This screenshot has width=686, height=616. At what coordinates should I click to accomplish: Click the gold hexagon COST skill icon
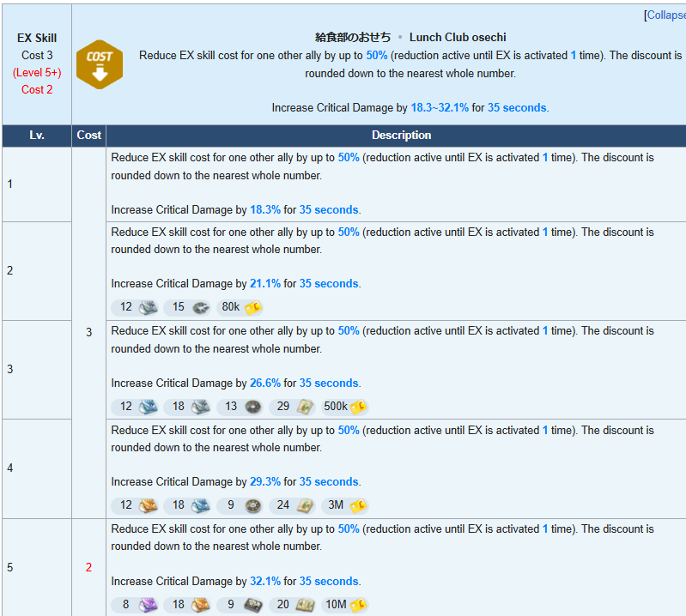coord(100,64)
